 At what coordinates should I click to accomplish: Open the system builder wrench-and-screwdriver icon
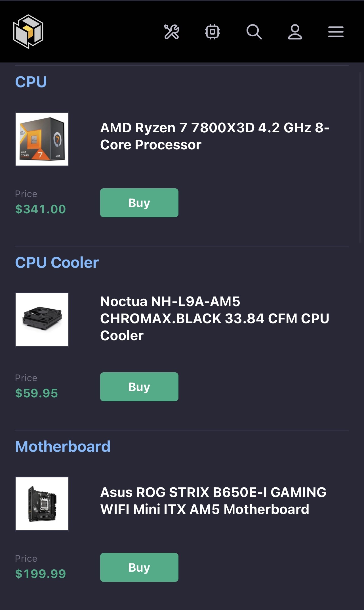172,32
